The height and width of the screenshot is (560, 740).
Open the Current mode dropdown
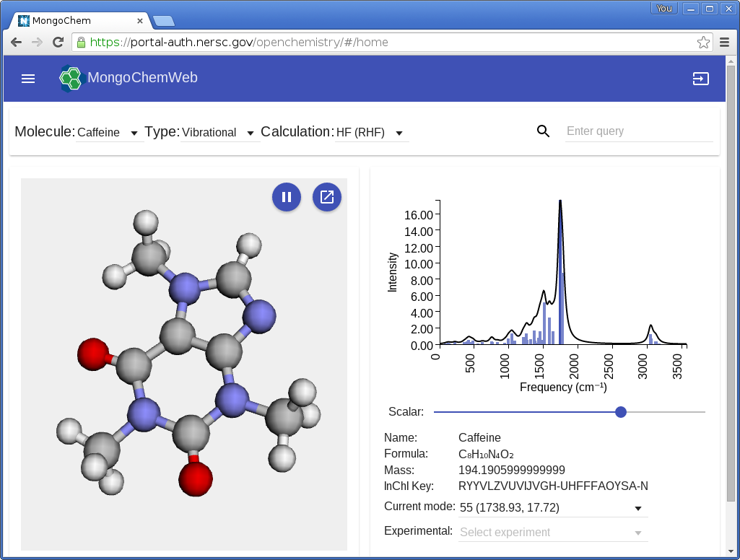552,508
